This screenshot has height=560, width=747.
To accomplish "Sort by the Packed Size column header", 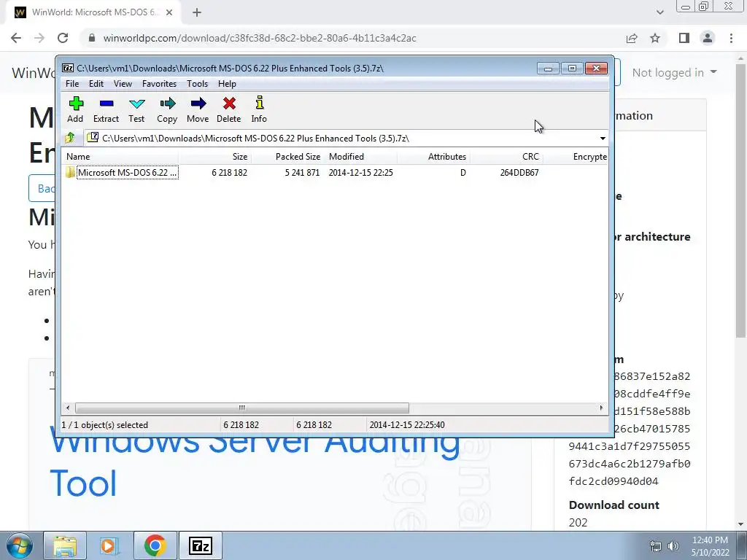I will pyautogui.click(x=287, y=157).
